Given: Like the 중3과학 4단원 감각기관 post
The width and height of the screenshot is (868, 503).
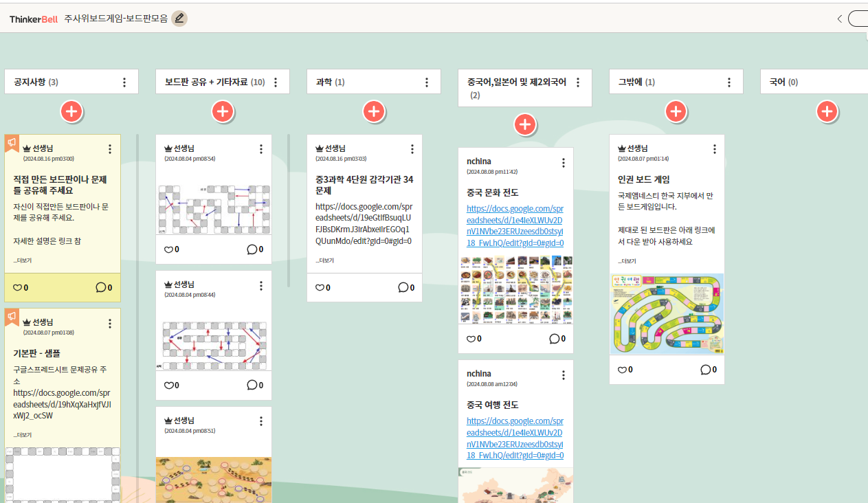Looking at the screenshot, I should pos(320,288).
